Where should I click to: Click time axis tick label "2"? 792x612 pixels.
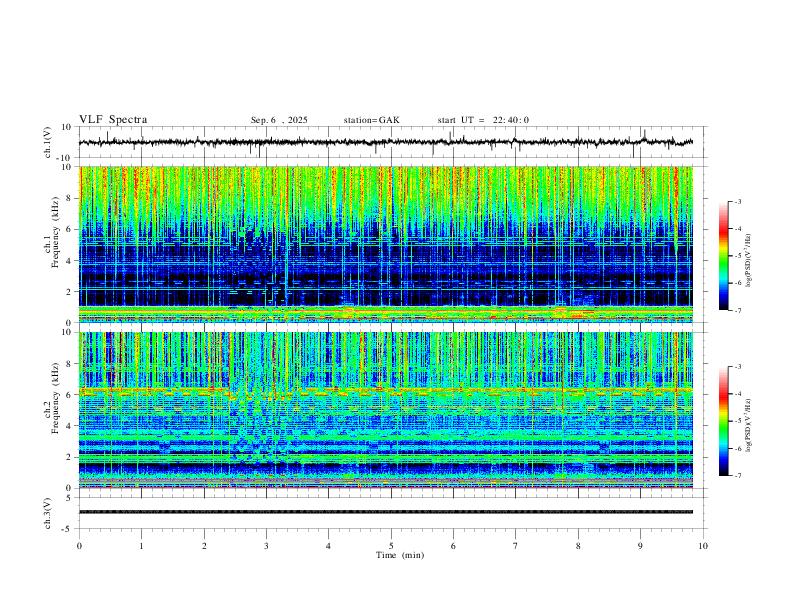(204, 546)
